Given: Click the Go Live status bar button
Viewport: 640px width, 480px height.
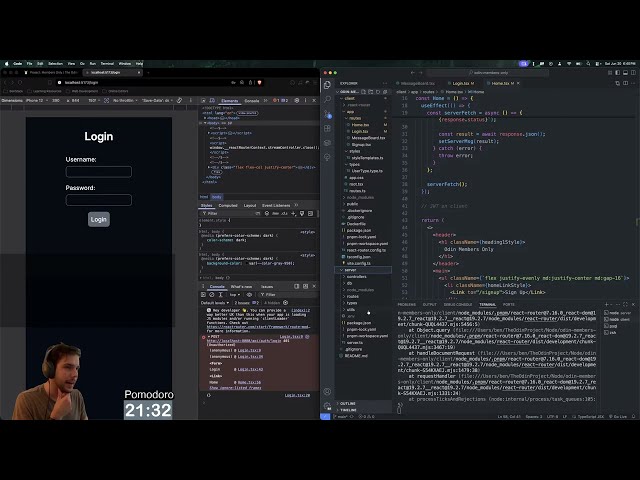Looking at the screenshot, I should [618, 416].
